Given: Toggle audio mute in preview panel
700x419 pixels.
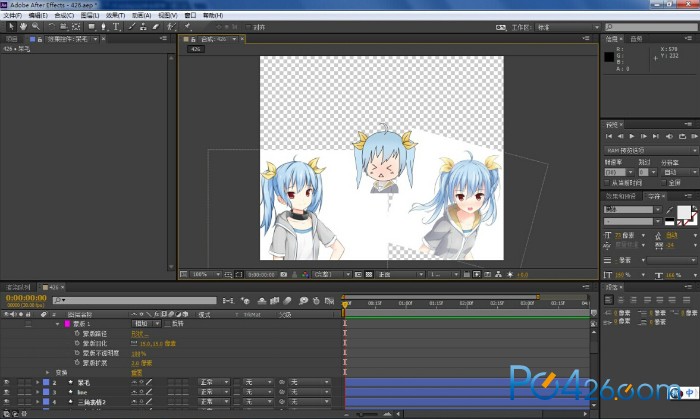Looking at the screenshot, I should [x=669, y=136].
